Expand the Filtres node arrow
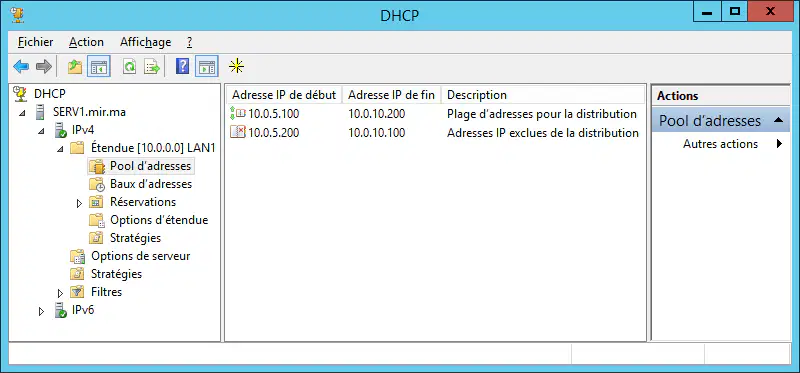800x373 pixels. pyautogui.click(x=60, y=293)
